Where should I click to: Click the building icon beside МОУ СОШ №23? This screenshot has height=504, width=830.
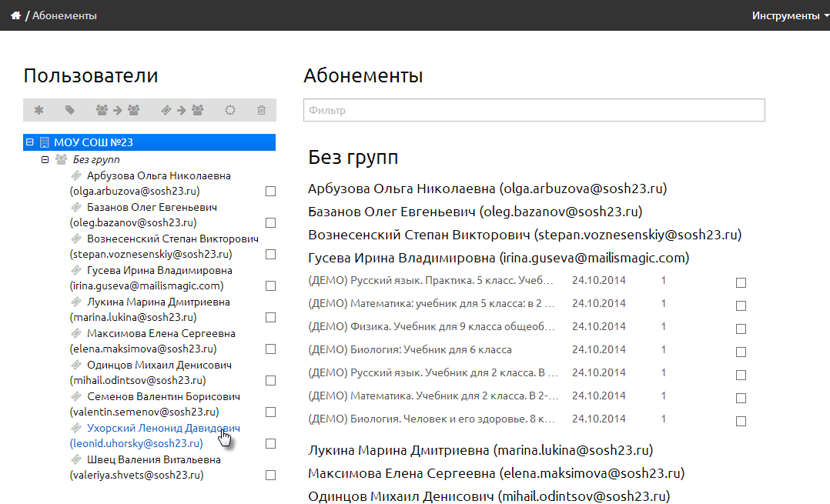tap(45, 142)
